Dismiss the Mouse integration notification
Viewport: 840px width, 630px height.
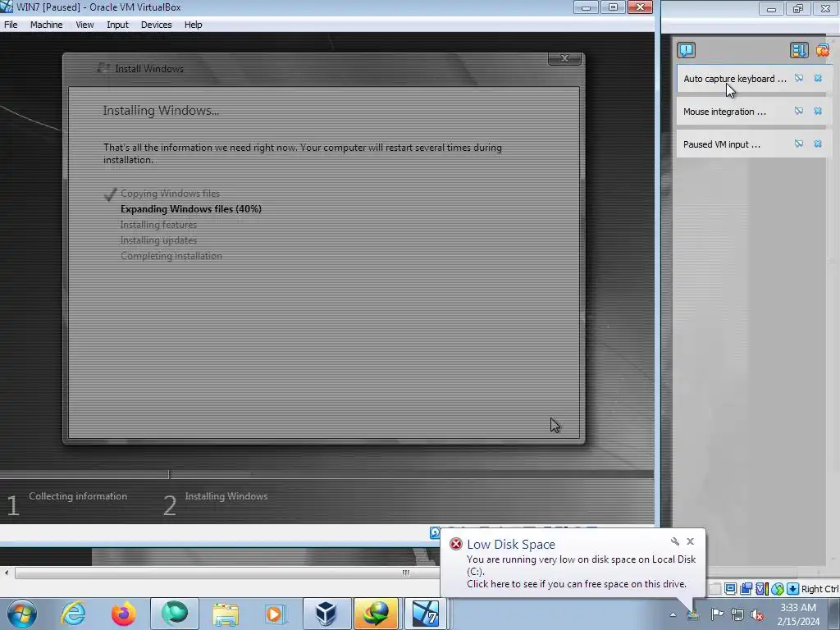818,111
